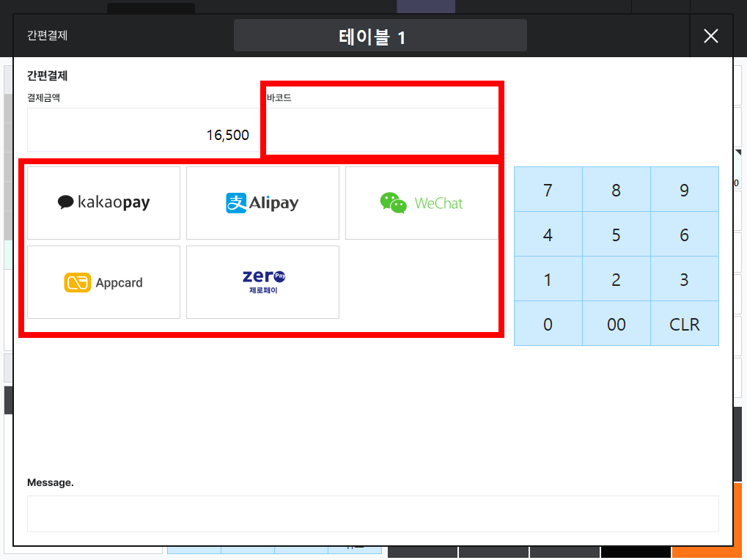The image size is (747, 560).
Task: Tap the single 0 keypad key
Action: (548, 324)
